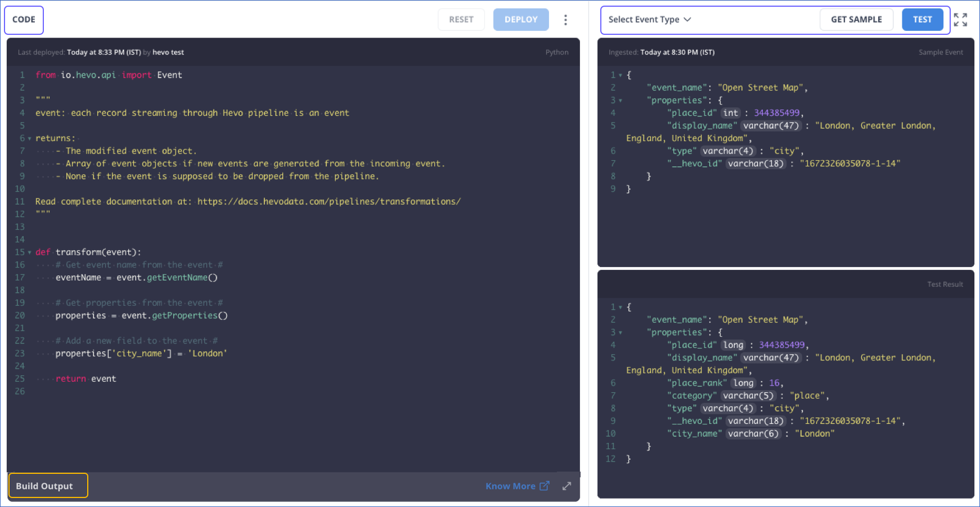This screenshot has height=507, width=980.
Task: Click the 'long' badge next to place_id
Action: point(733,345)
